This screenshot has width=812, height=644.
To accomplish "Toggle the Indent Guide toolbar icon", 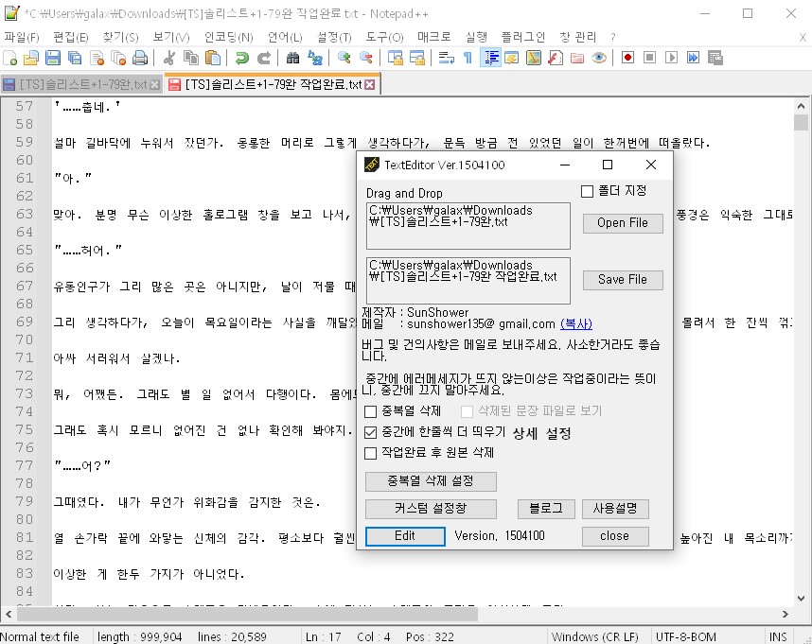I will click(x=490, y=58).
